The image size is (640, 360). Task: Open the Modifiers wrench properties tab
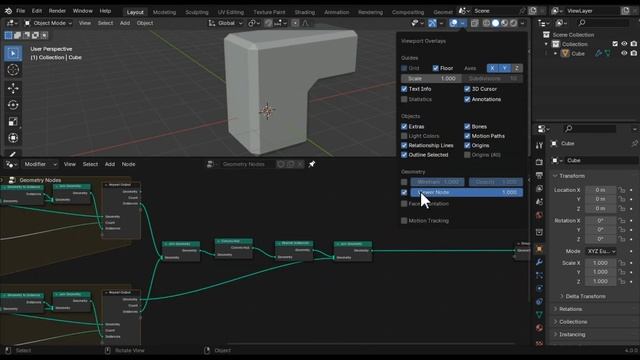click(x=539, y=262)
